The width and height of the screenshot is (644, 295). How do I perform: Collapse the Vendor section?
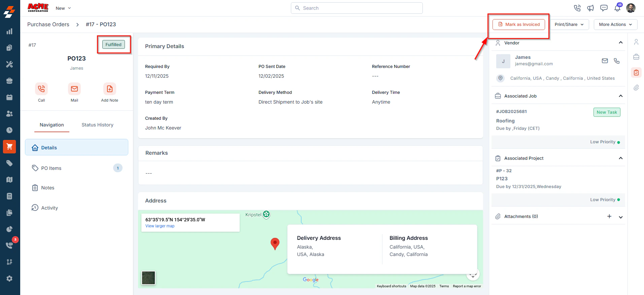[x=621, y=43]
